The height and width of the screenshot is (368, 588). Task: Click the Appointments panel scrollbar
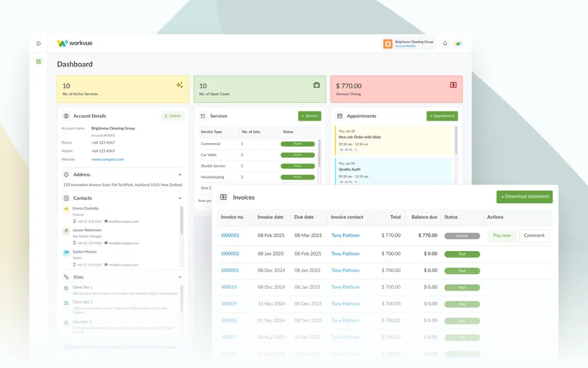tap(456, 140)
